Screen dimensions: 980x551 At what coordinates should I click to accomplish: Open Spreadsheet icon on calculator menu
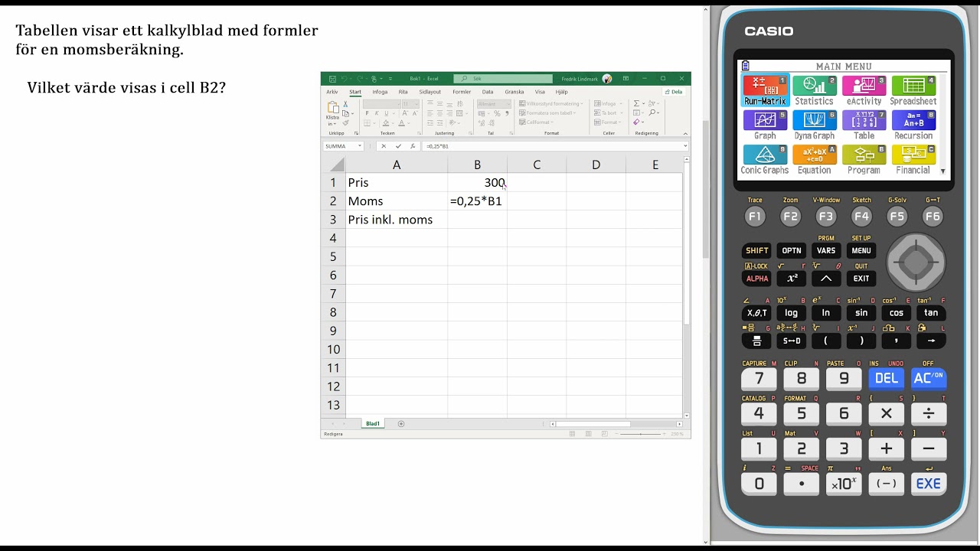pos(913,91)
